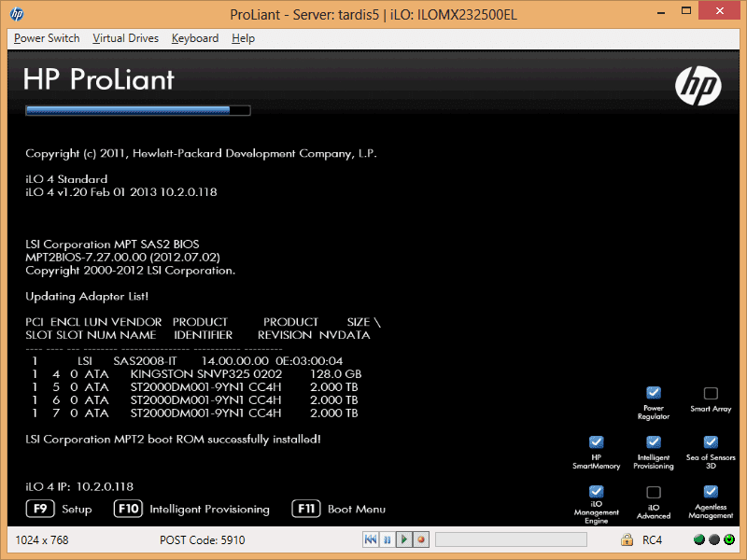This screenshot has height=560, width=747.
Task: Close the iLO remote console window
Action: pos(719,10)
